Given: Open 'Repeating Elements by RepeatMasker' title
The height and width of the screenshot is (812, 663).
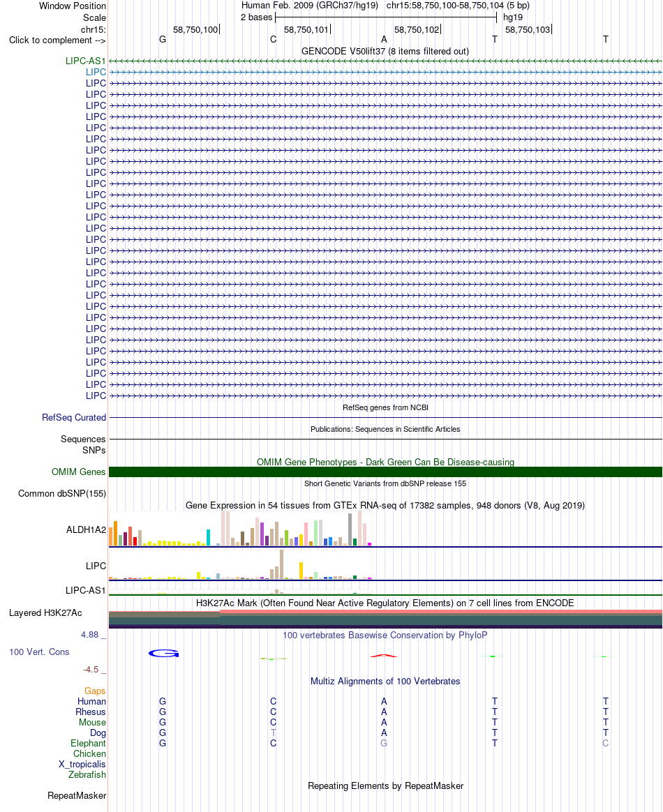Looking at the screenshot, I should (x=385, y=786).
